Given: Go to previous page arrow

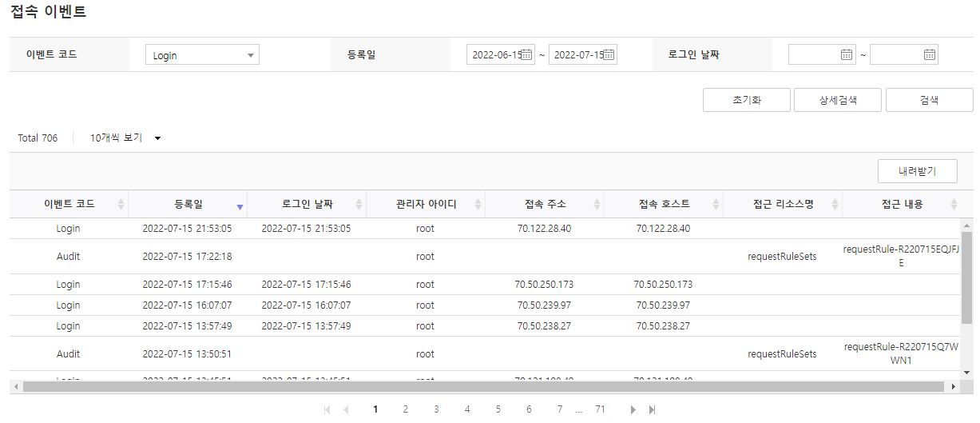Looking at the screenshot, I should (346, 409).
